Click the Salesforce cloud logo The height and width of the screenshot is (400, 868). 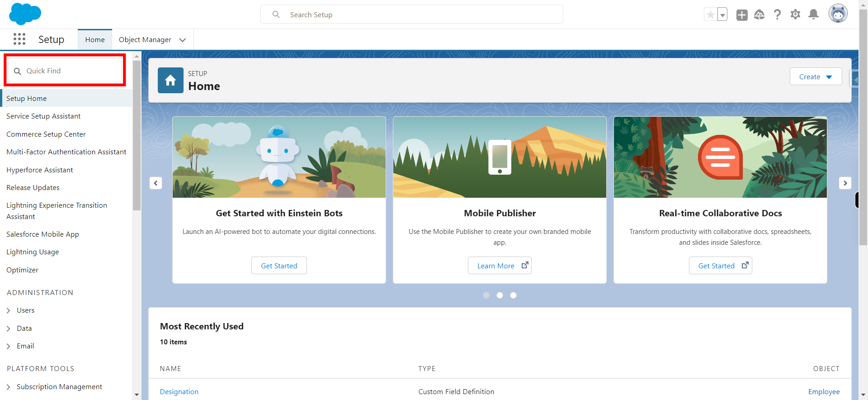coord(25,14)
